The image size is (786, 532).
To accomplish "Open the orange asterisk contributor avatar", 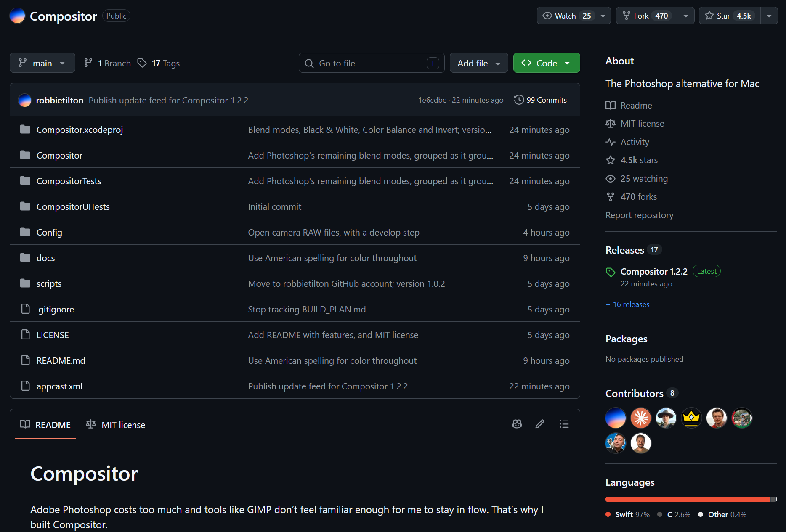I will point(641,418).
